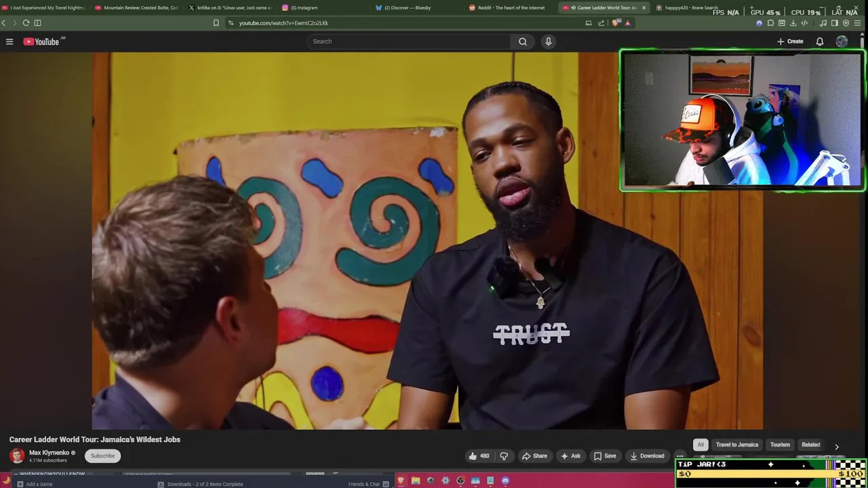The image size is (868, 488).
Task: Open the YouTube hamburger guide menu
Action: (x=9, y=41)
